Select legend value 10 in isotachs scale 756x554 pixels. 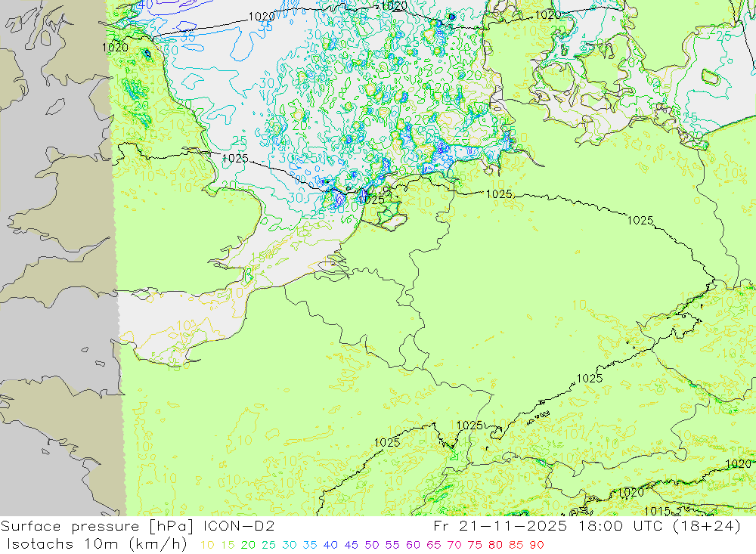(x=207, y=545)
